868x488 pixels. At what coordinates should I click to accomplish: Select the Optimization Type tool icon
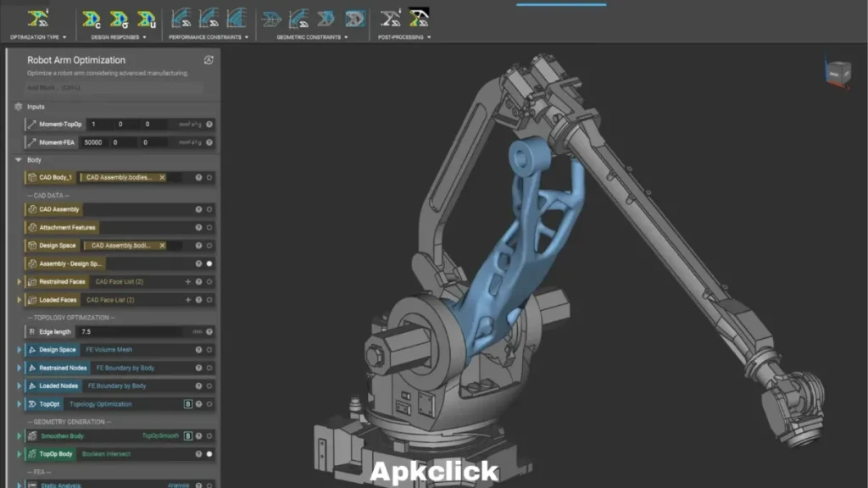[37, 17]
